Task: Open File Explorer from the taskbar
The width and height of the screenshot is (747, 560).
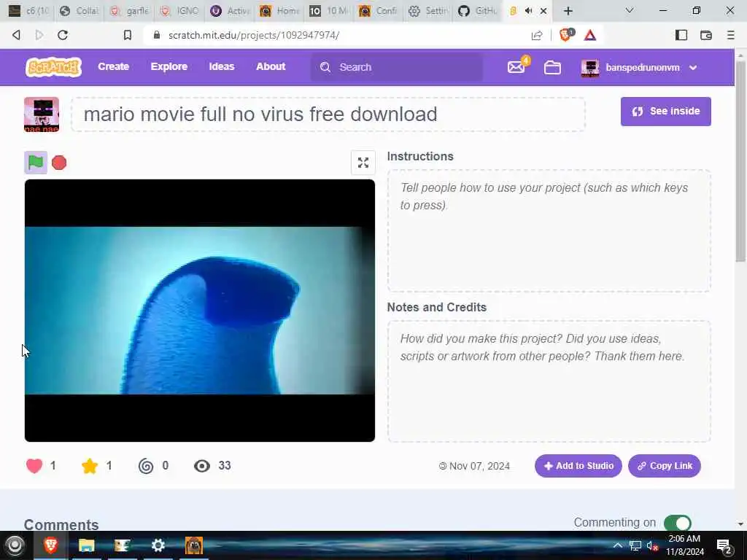Action: point(86,545)
